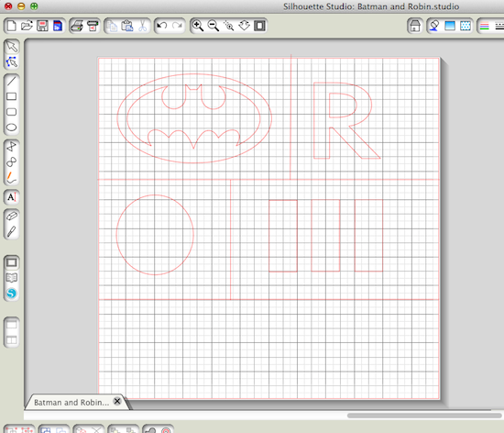Open line color panel
The height and width of the screenshot is (433, 504).
[485, 26]
